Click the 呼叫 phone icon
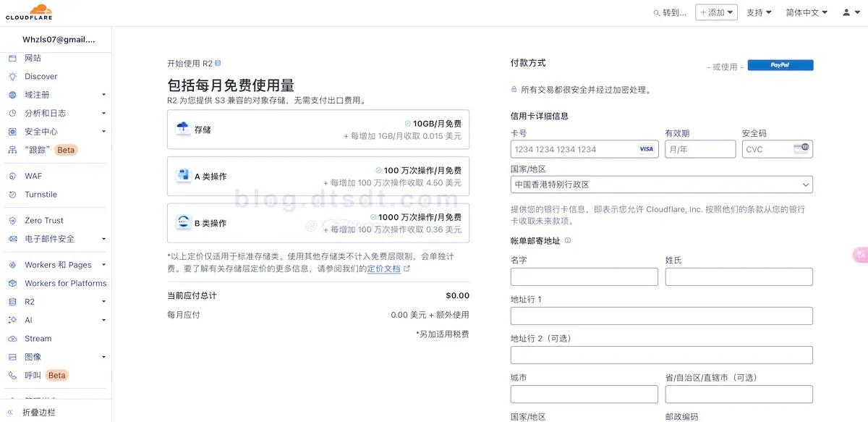The width and height of the screenshot is (868, 422). [12, 376]
